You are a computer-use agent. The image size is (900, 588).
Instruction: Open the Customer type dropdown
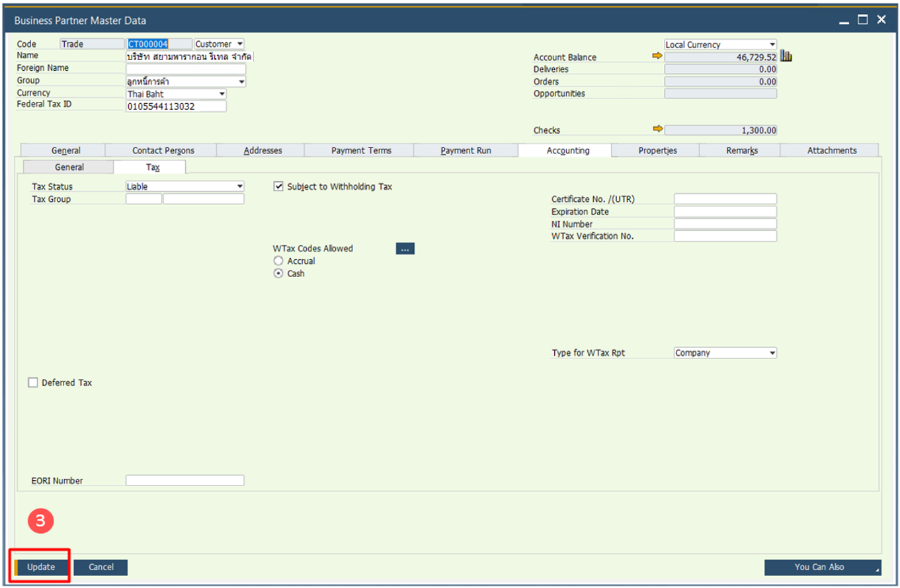(x=219, y=44)
